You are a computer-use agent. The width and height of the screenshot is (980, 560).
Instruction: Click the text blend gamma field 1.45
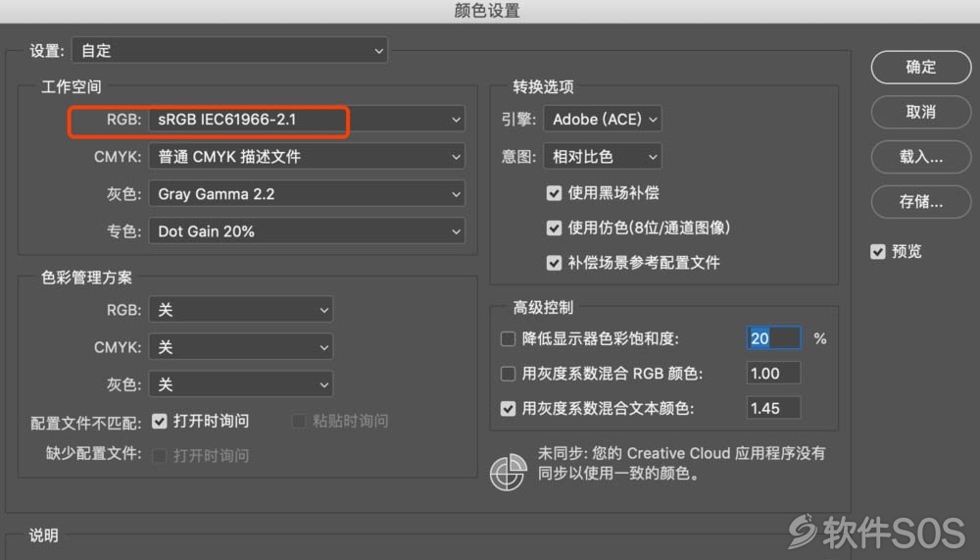[774, 409]
